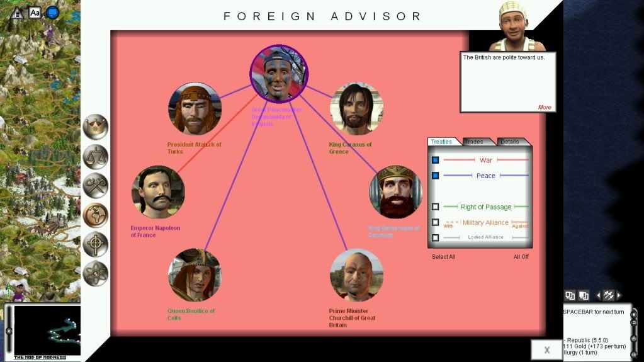Select King Caranus of Greece portrait
This screenshot has width=644, height=362.
pyautogui.click(x=356, y=108)
